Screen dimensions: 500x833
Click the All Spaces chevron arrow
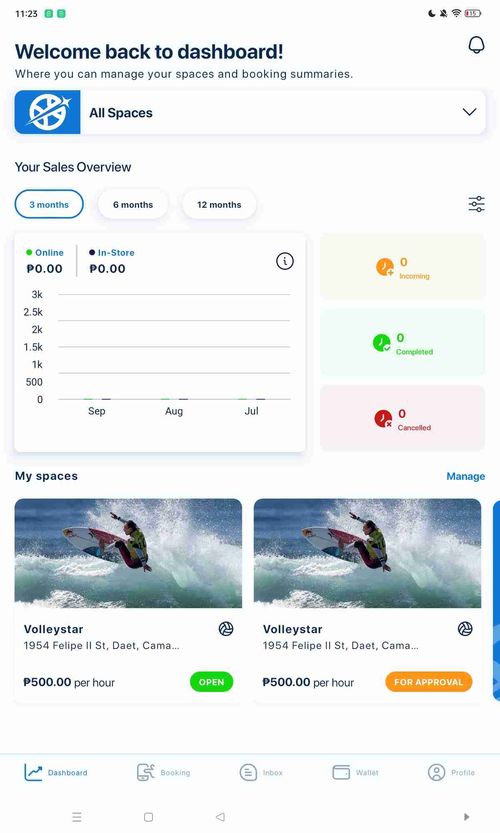point(469,112)
